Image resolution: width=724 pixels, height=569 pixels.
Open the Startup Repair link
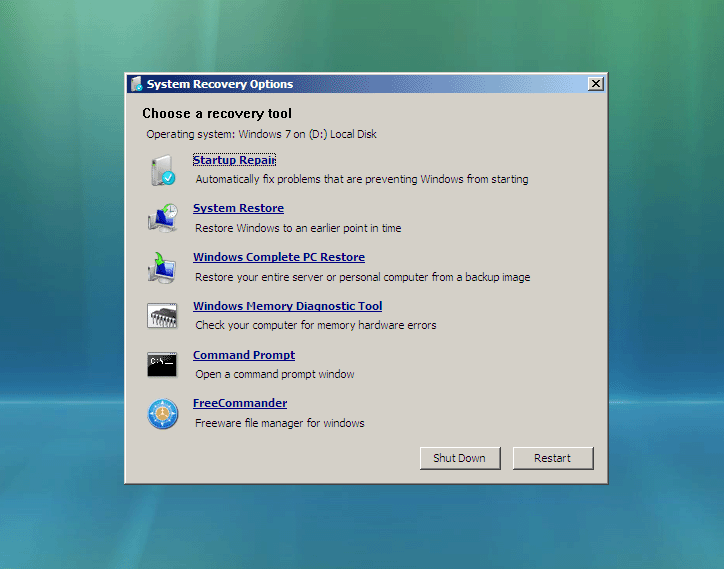pyautogui.click(x=234, y=160)
